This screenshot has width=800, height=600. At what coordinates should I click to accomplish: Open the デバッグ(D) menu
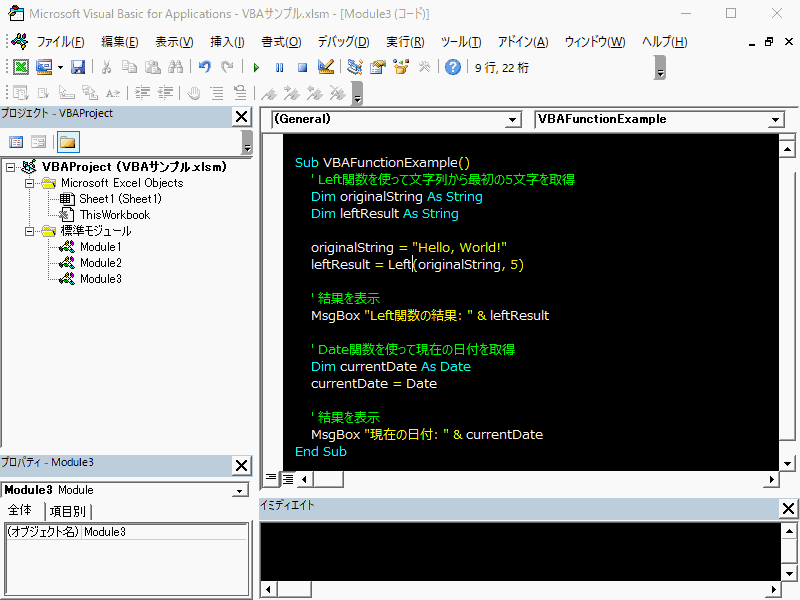tap(343, 42)
